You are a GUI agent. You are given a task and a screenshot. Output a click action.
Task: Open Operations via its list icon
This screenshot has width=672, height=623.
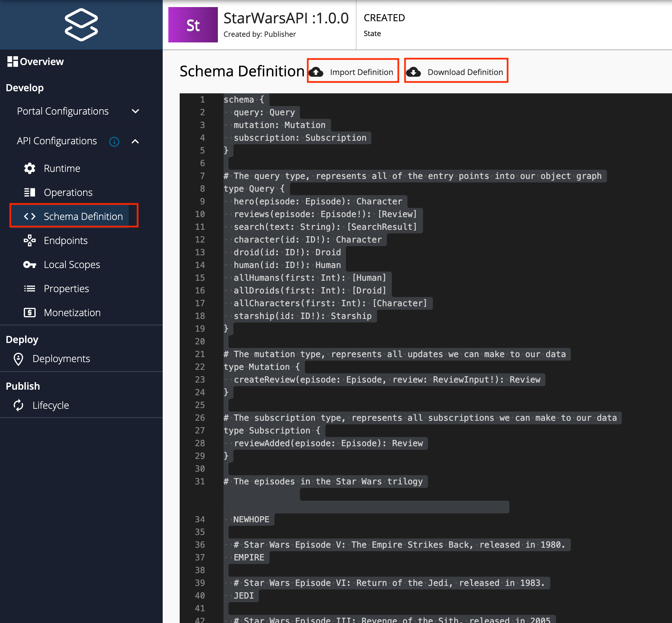click(30, 192)
